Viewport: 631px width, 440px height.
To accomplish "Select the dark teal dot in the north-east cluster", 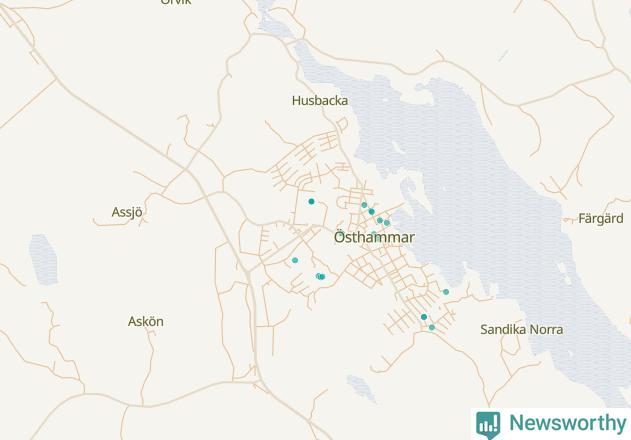I will 371,212.
